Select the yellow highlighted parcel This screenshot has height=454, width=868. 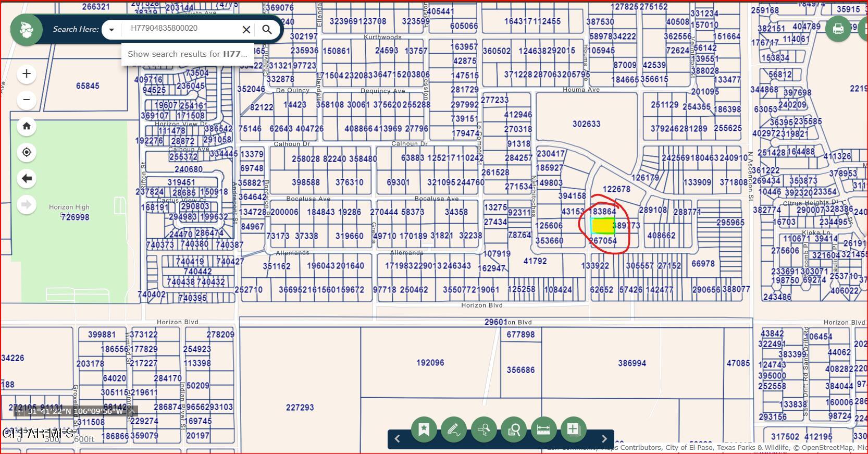coord(603,226)
